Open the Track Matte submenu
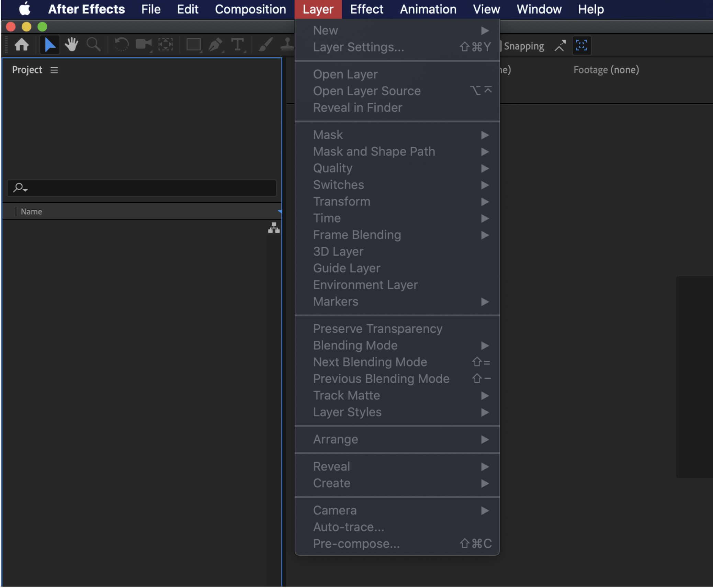Image resolution: width=713 pixels, height=588 pixels. coord(397,395)
